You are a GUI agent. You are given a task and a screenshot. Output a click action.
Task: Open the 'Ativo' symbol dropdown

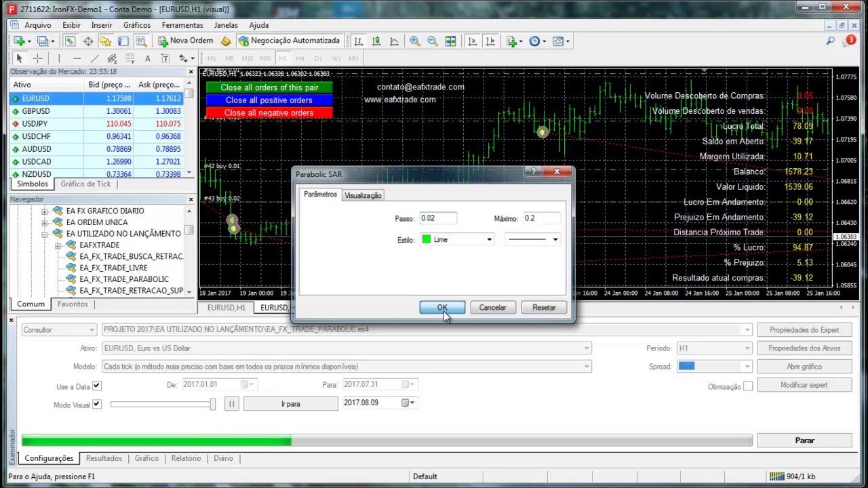point(347,348)
